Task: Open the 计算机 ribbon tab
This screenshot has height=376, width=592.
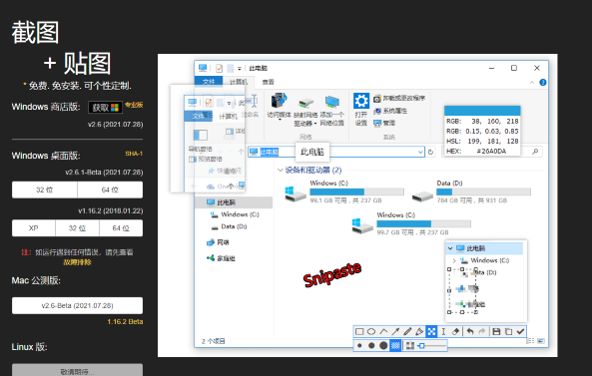Action: click(x=238, y=82)
